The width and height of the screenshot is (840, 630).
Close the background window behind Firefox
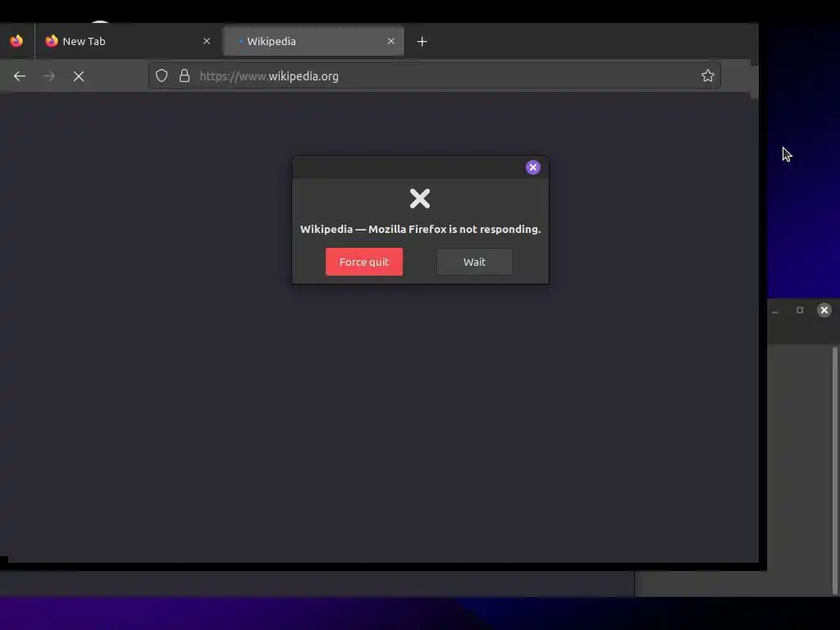pos(824,309)
